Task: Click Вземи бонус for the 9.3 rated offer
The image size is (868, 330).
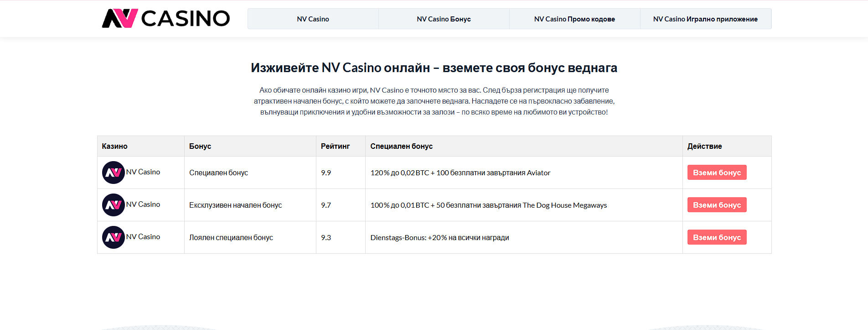Action: click(717, 237)
